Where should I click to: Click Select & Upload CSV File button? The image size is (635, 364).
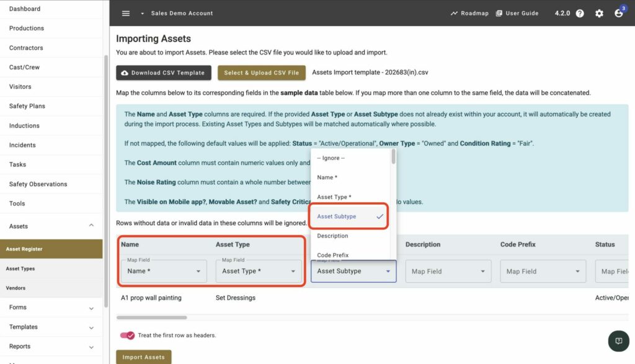point(262,73)
